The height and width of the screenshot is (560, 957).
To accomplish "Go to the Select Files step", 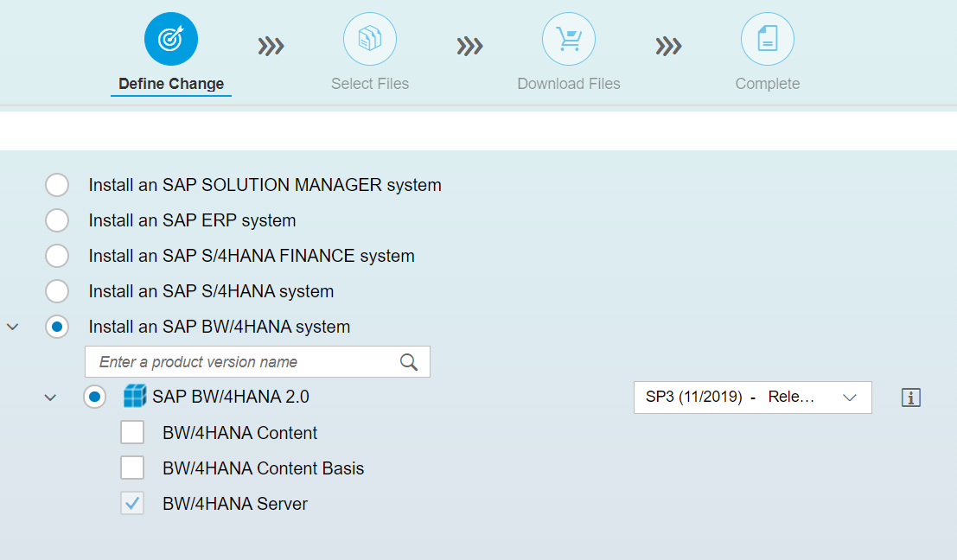I will coord(370,84).
